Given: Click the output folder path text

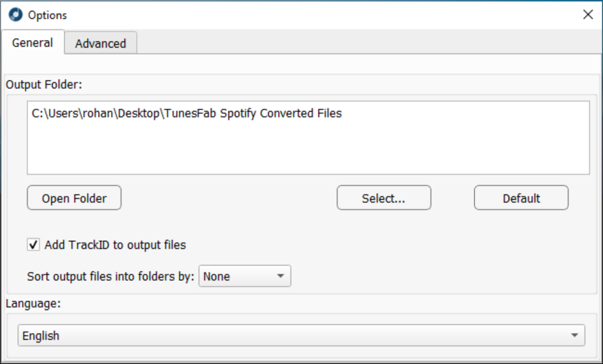Looking at the screenshot, I should click(x=186, y=114).
